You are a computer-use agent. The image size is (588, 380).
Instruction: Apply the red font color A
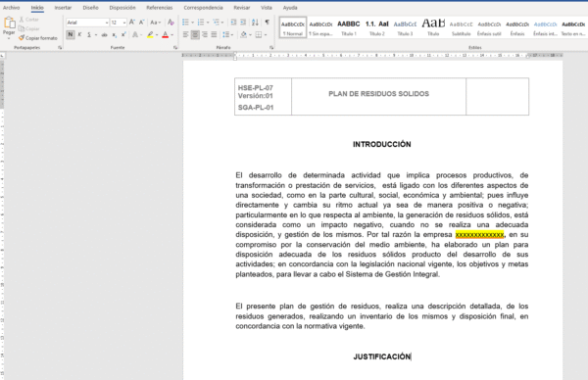pos(165,35)
